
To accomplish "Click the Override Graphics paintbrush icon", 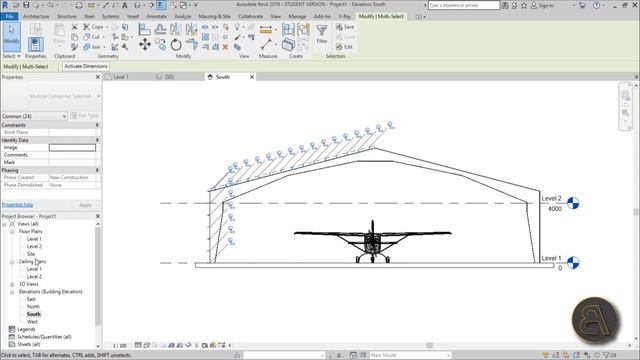I will 238,37.
